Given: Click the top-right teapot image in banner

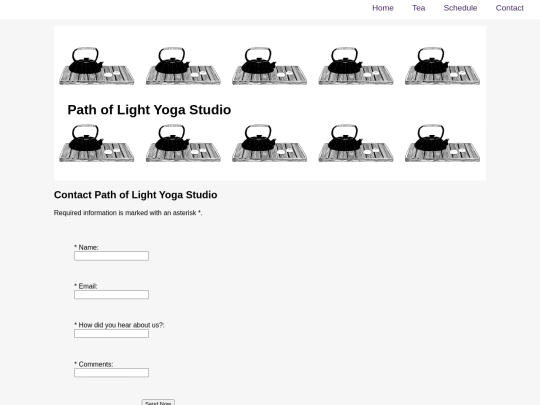Looking at the screenshot, I should (442, 66).
